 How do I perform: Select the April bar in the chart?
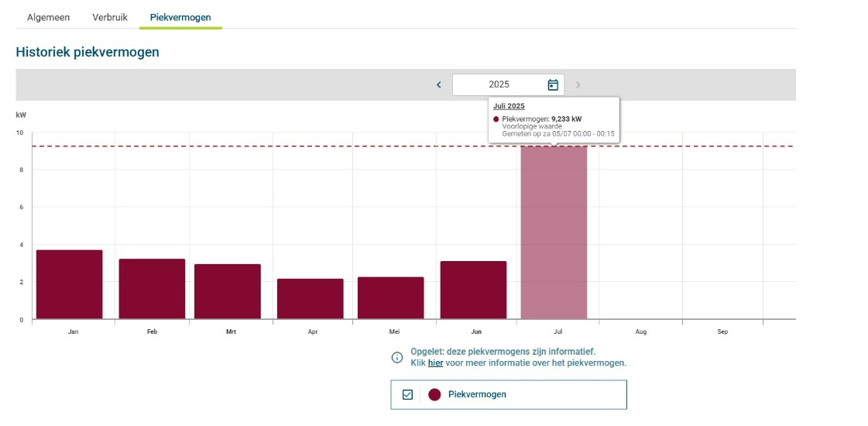click(310, 299)
